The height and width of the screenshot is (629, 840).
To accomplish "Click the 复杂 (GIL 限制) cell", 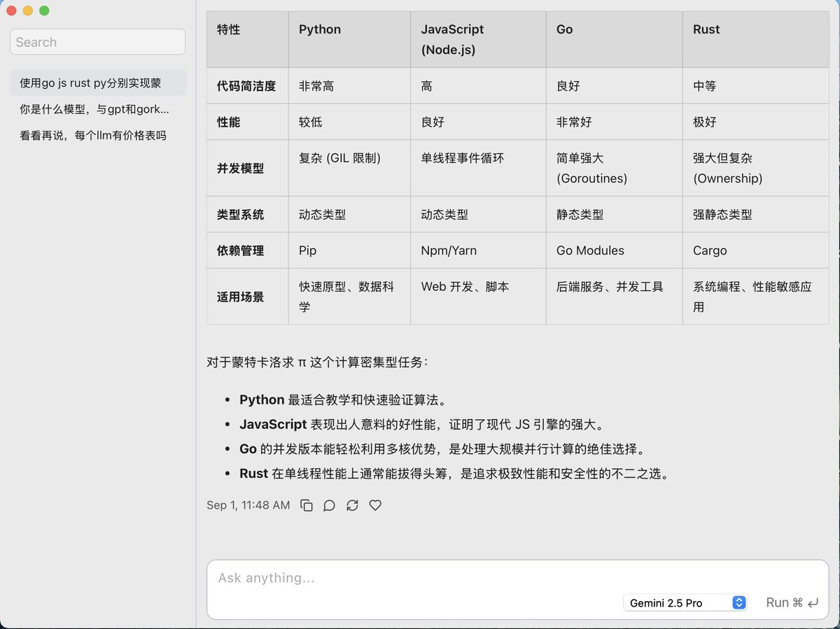I will coord(349,169).
